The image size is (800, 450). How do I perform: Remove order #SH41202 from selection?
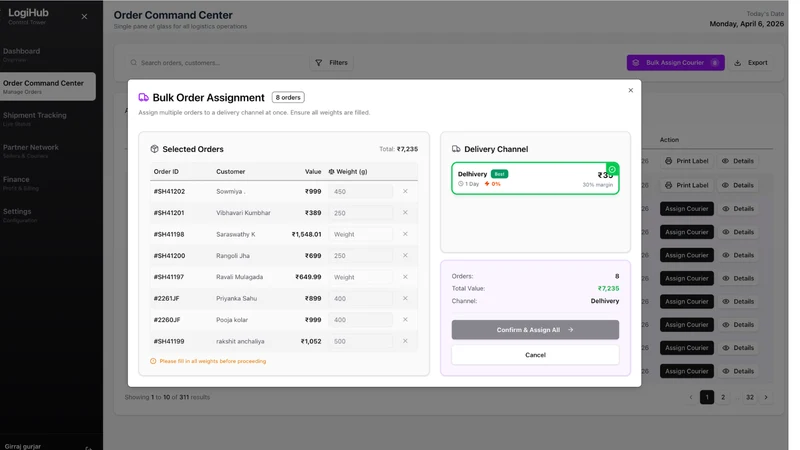click(405, 191)
